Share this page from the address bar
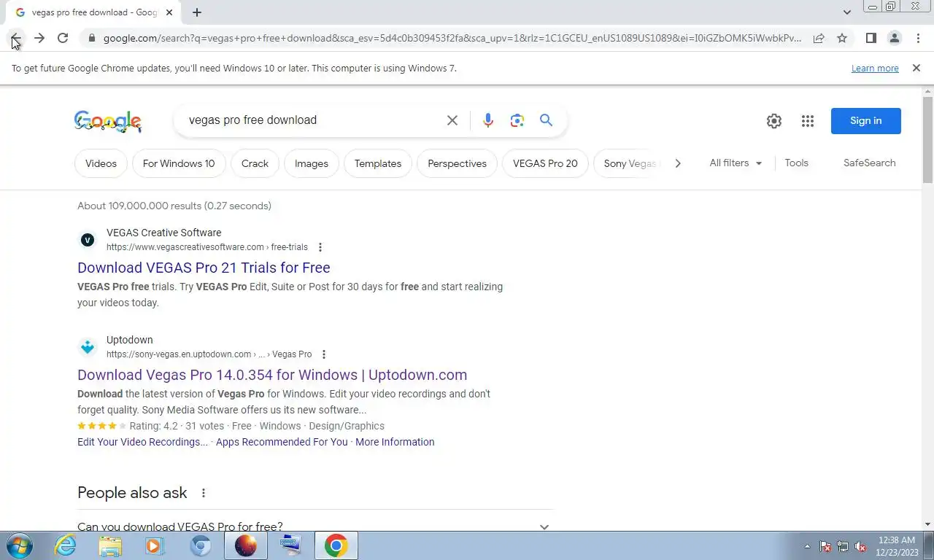 tap(819, 38)
